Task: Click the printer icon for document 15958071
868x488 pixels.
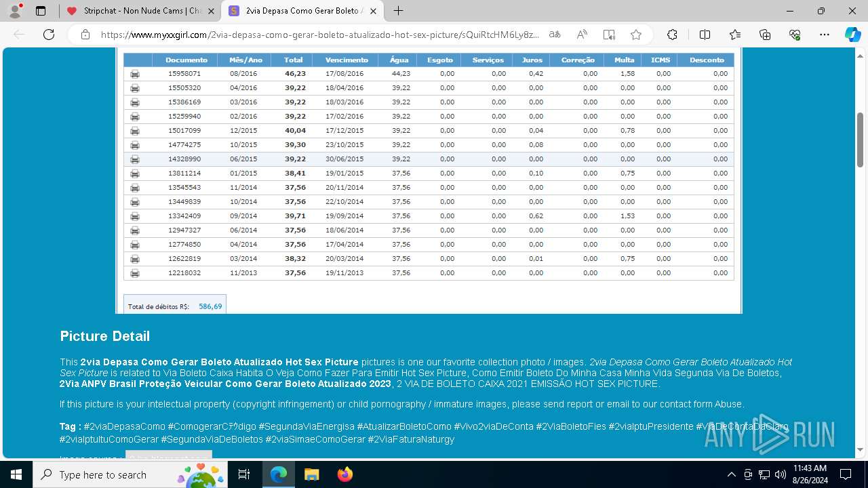Action: [135, 74]
